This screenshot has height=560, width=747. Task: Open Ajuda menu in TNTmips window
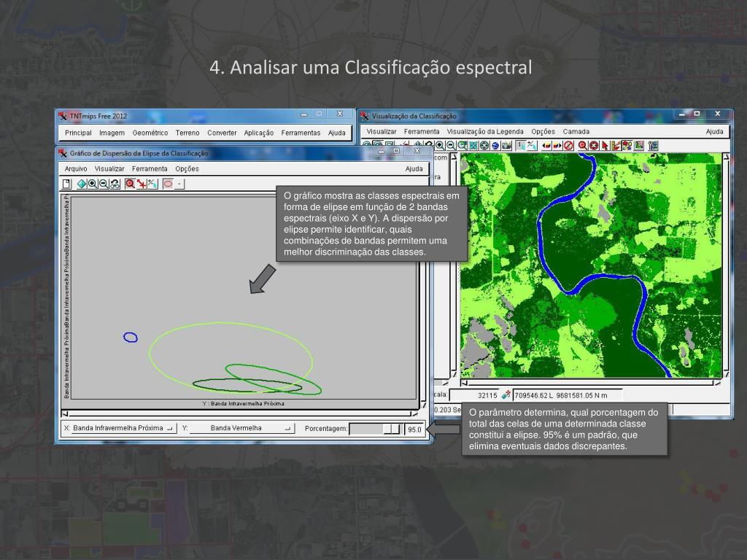point(337,133)
